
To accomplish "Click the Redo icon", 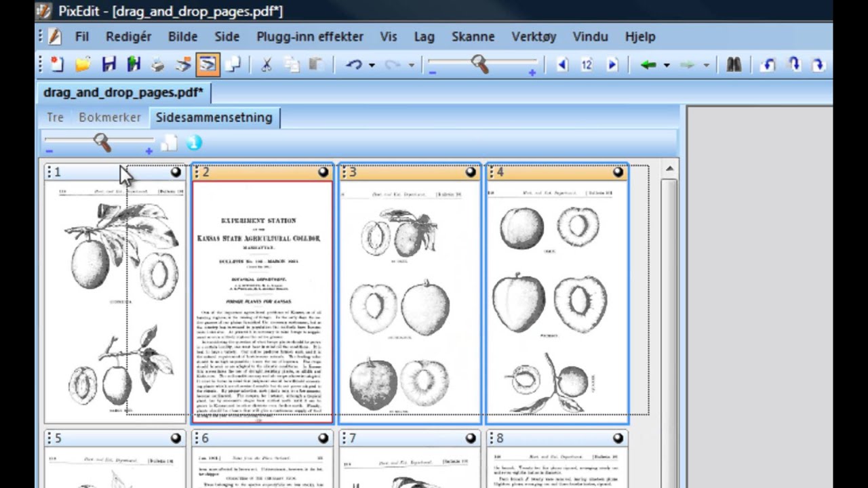I will (393, 65).
